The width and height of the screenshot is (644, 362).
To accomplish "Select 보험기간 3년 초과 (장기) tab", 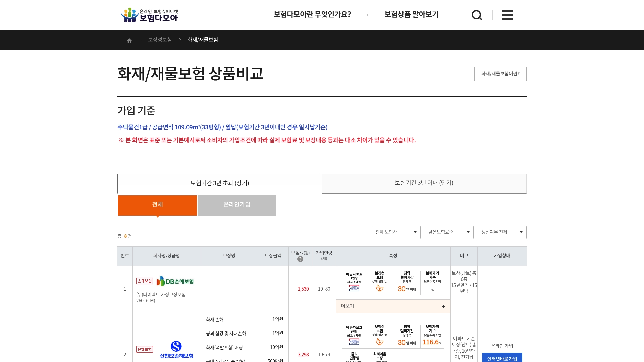I will click(220, 183).
